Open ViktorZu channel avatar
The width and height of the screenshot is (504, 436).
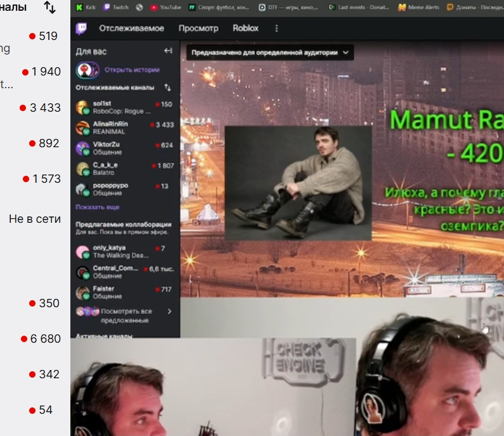coord(82,149)
